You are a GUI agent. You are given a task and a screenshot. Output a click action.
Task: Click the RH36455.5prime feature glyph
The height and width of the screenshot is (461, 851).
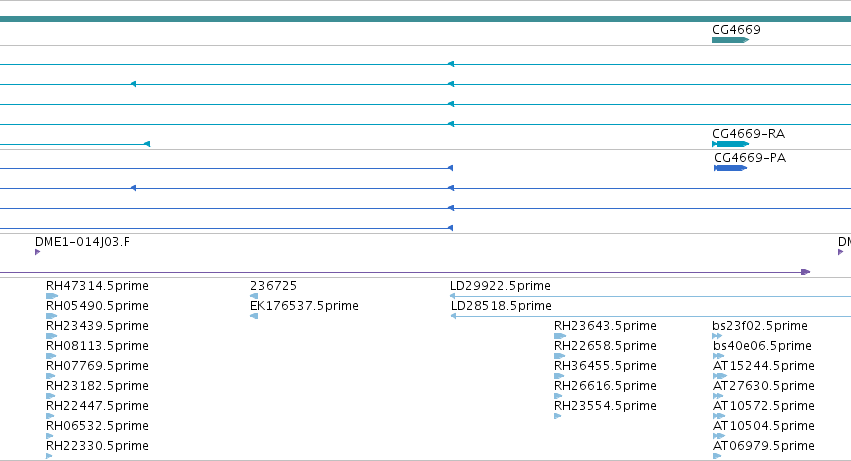559,376
